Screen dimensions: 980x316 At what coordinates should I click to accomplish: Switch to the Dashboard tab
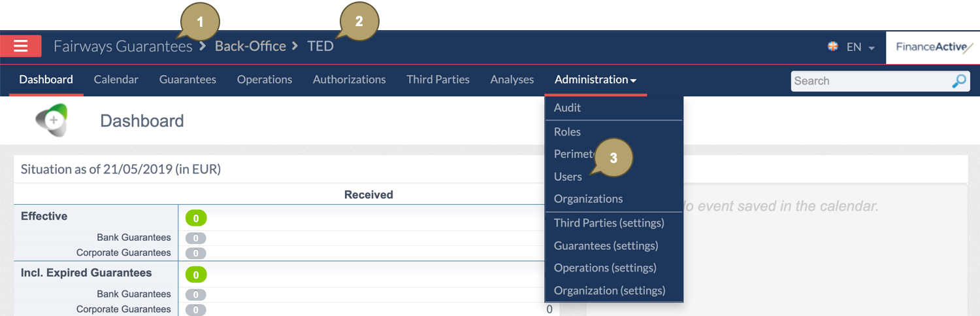pyautogui.click(x=46, y=80)
